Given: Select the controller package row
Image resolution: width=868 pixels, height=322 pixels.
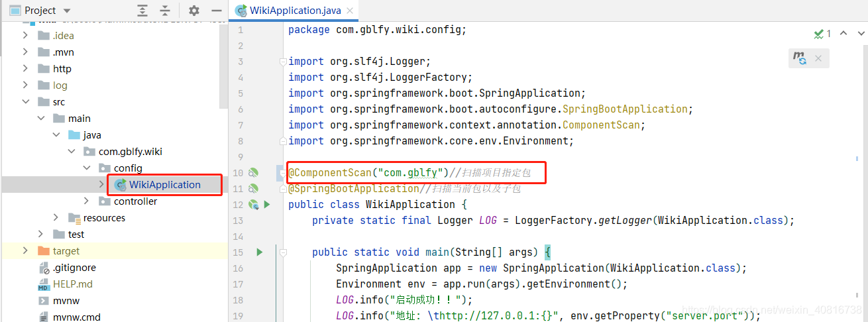Looking at the screenshot, I should click(x=114, y=201).
